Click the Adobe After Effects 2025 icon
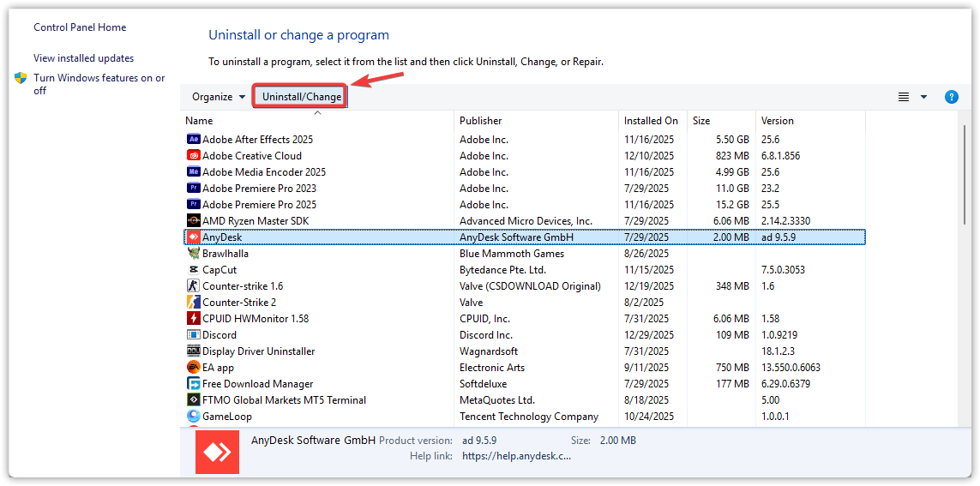 coord(194,140)
